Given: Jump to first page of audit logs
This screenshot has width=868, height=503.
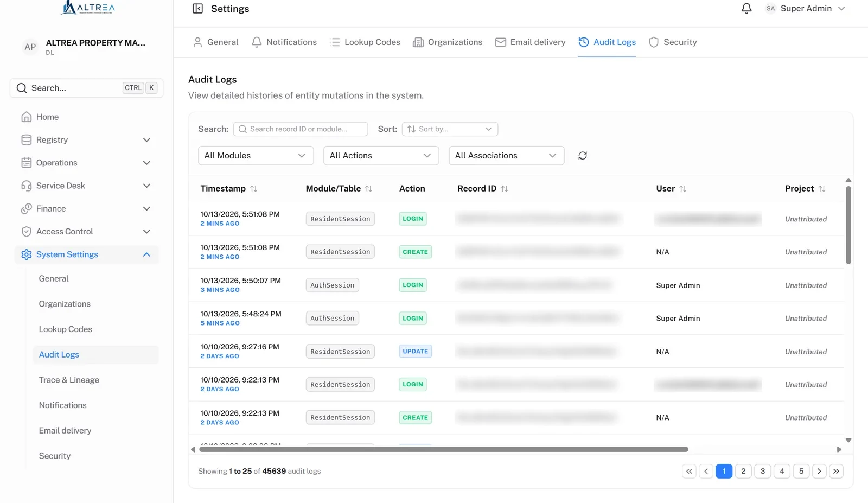Looking at the screenshot, I should pos(689,472).
